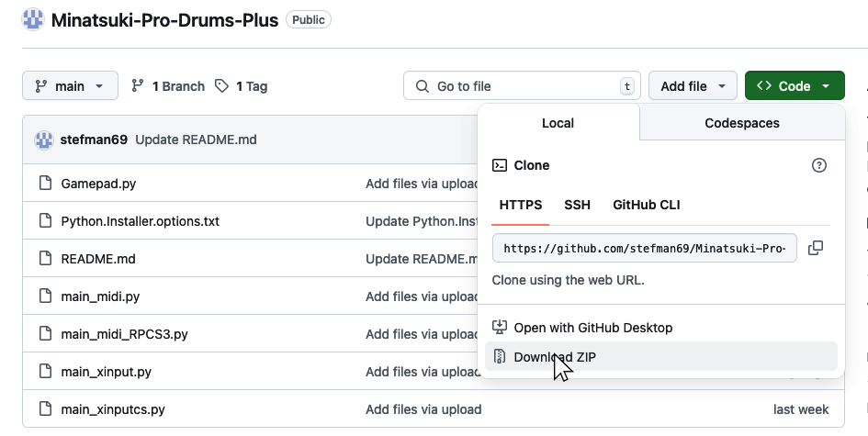The image size is (868, 436).
Task: Click the desktop download icon for GitHub Desktop
Action: click(500, 327)
